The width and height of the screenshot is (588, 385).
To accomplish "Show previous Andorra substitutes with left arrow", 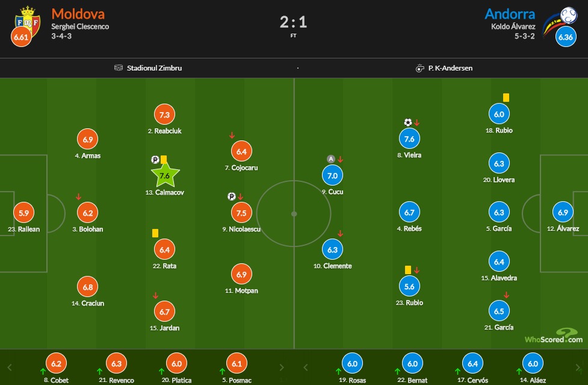I will (305, 368).
